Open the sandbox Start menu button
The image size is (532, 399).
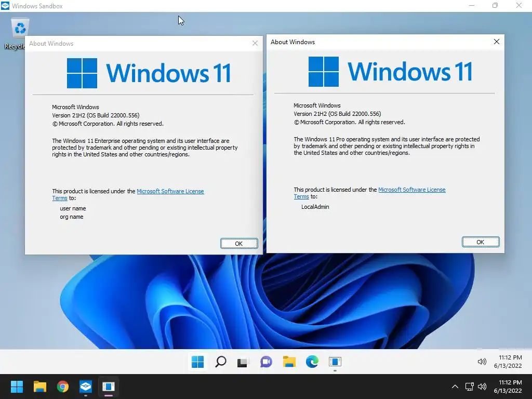click(x=197, y=362)
